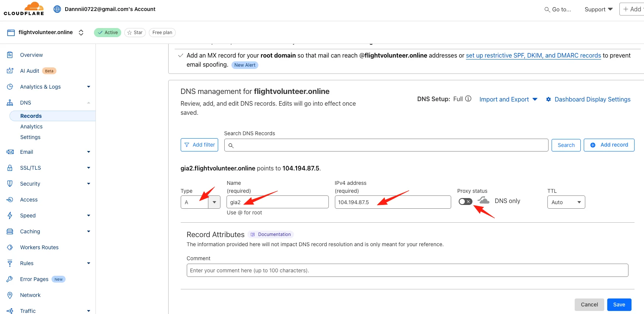This screenshot has width=644, height=314.
Task: Click the Network location pin icon
Action: pyautogui.click(x=10, y=295)
